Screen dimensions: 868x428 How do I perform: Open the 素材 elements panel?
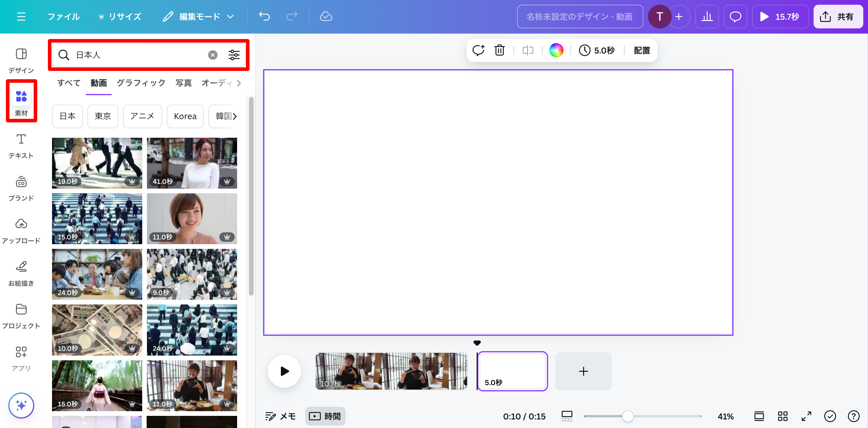21,102
